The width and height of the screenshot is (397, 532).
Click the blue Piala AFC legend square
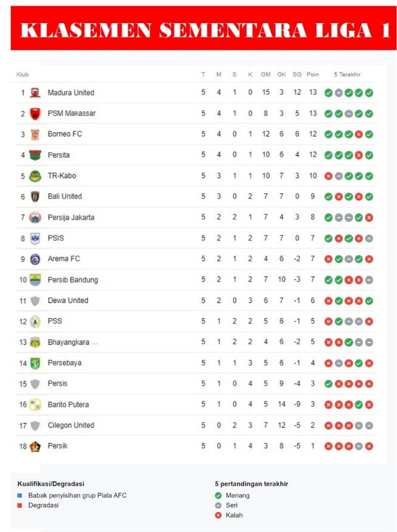pyautogui.click(x=20, y=495)
